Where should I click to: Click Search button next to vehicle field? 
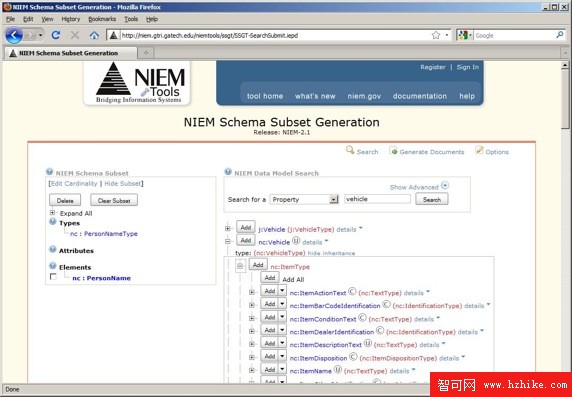click(x=432, y=199)
